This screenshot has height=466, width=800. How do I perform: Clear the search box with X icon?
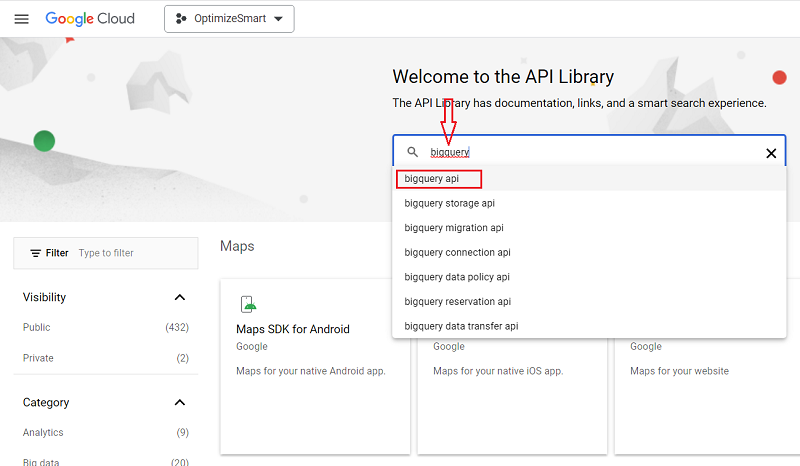pos(771,153)
